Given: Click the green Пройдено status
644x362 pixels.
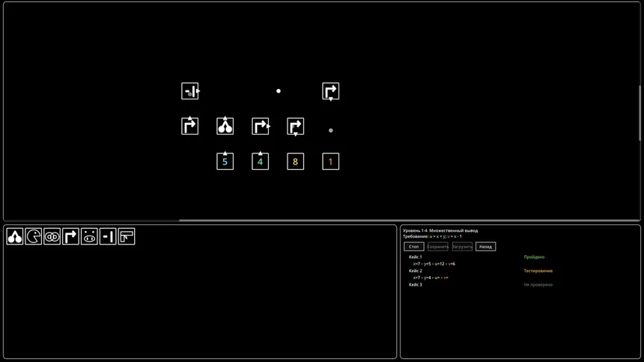Looking at the screenshot, I should [x=534, y=257].
